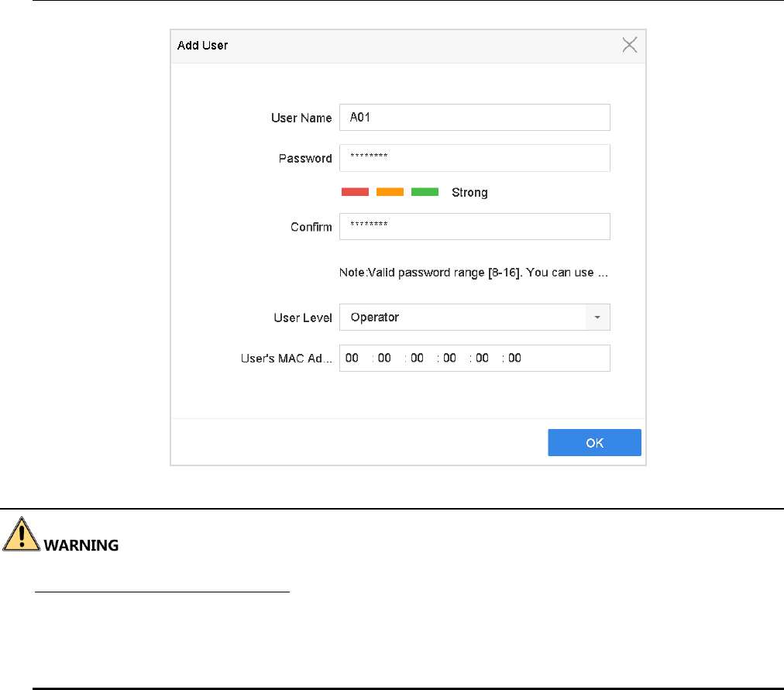Click the Strong password strength label

pyautogui.click(x=469, y=193)
